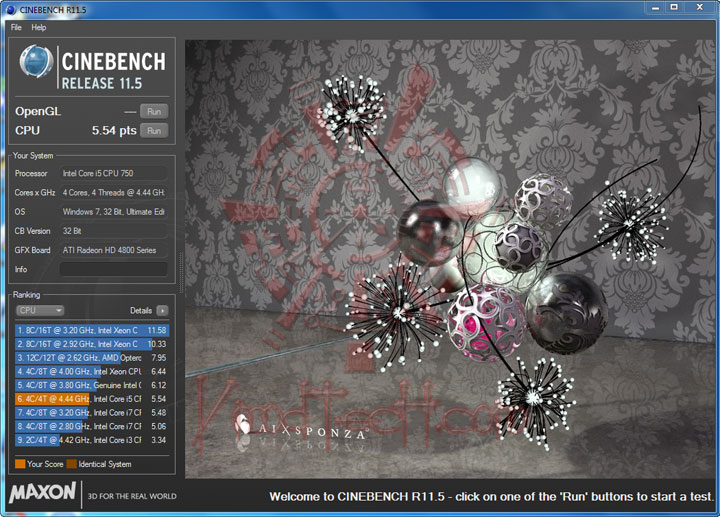
Task: Click the CB Version value 32 Bit
Action: tap(113, 231)
